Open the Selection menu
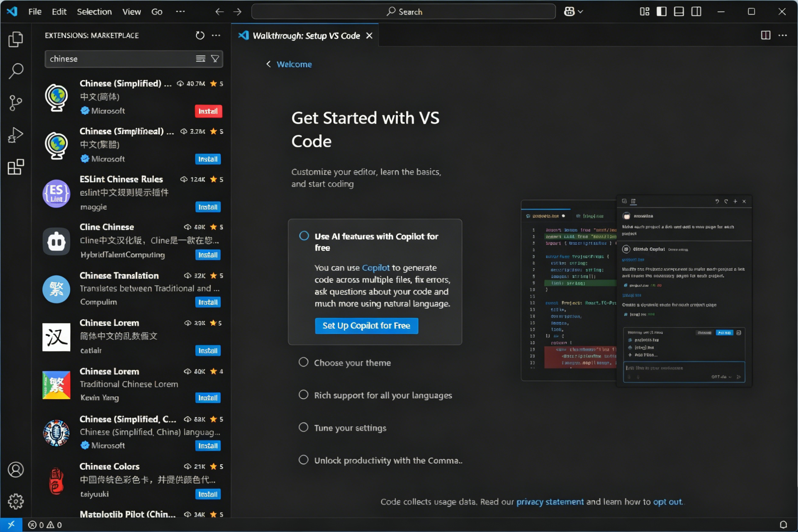Image resolution: width=798 pixels, height=532 pixels. tap(94, 12)
